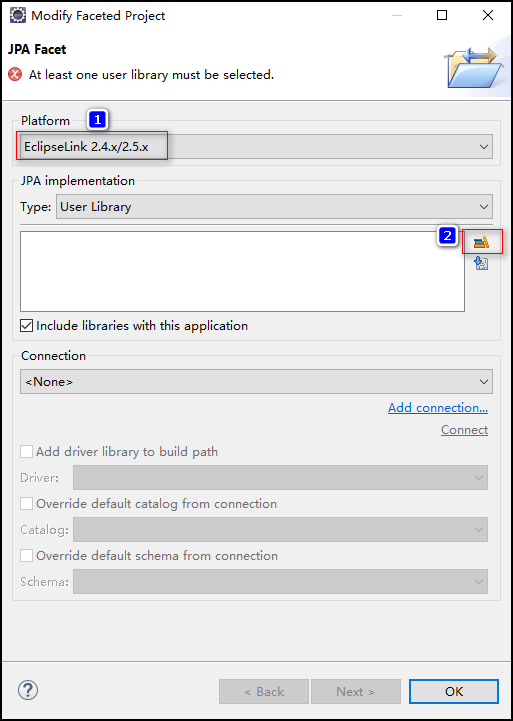Open the Catalog dropdown

coord(280,529)
